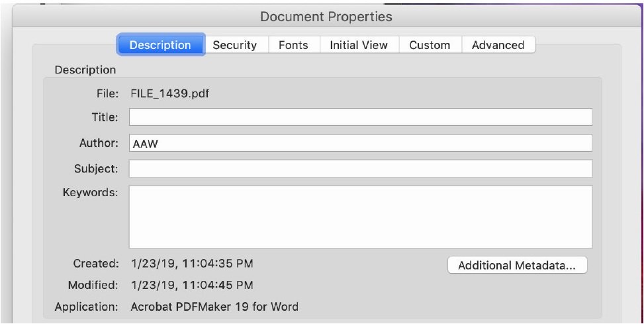Switch to the Description tab
644x324 pixels.
(x=160, y=45)
